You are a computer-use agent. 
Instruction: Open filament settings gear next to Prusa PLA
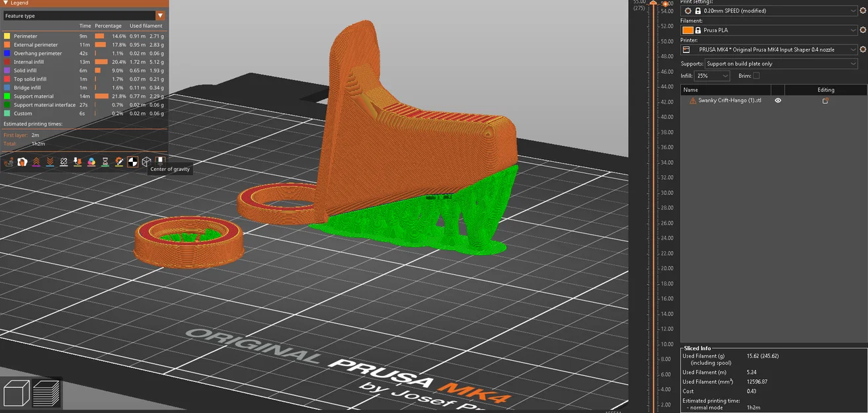pos(863,30)
